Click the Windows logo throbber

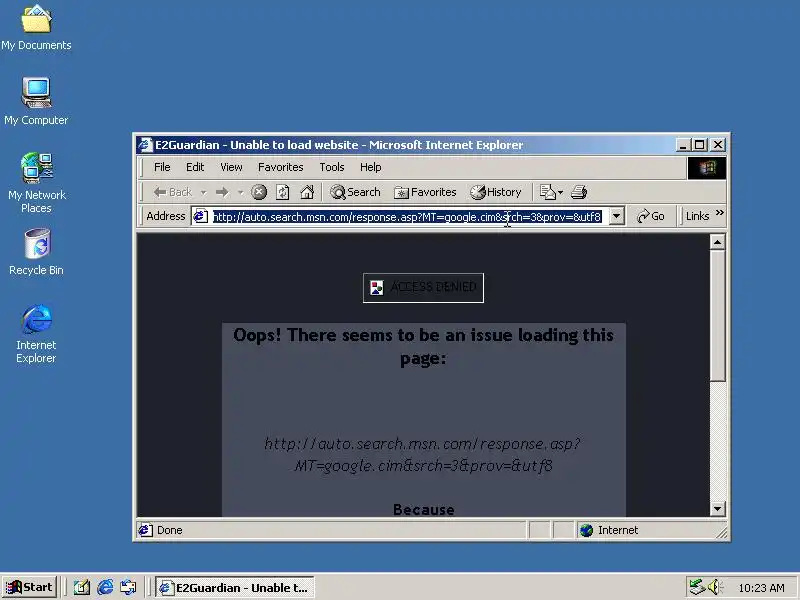tap(707, 168)
